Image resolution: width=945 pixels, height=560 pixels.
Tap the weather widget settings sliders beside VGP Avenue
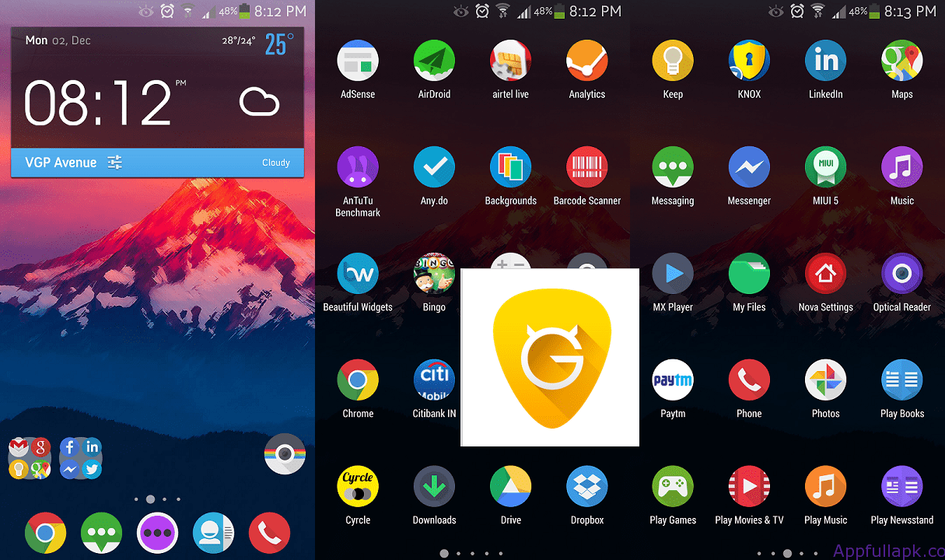[x=114, y=163]
